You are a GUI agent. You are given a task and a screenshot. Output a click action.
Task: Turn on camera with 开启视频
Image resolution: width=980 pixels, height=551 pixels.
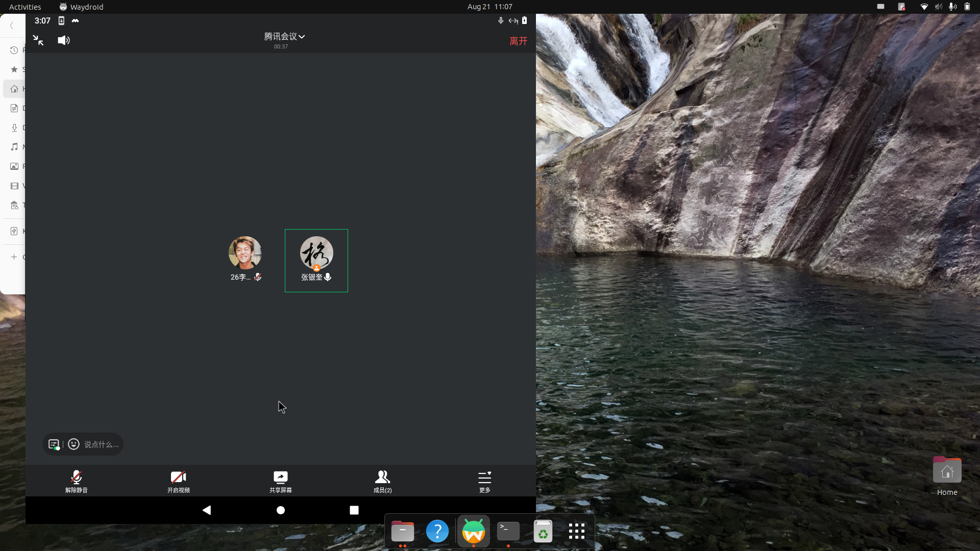point(179,482)
